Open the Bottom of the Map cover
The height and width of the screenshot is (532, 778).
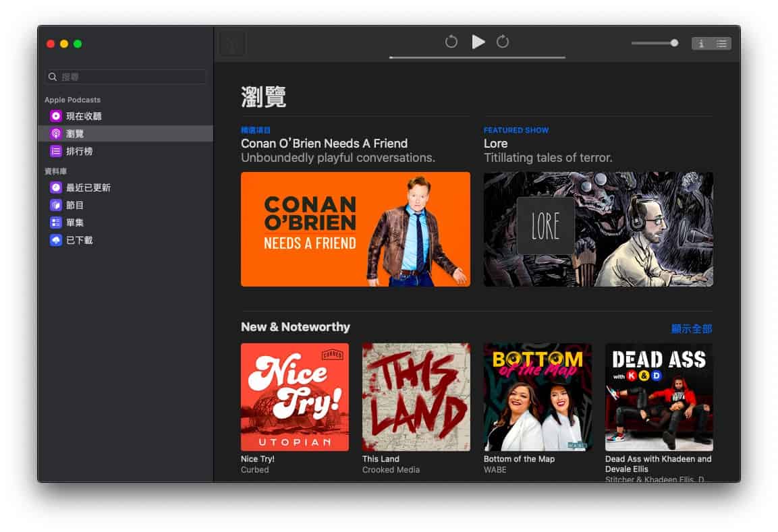click(537, 396)
